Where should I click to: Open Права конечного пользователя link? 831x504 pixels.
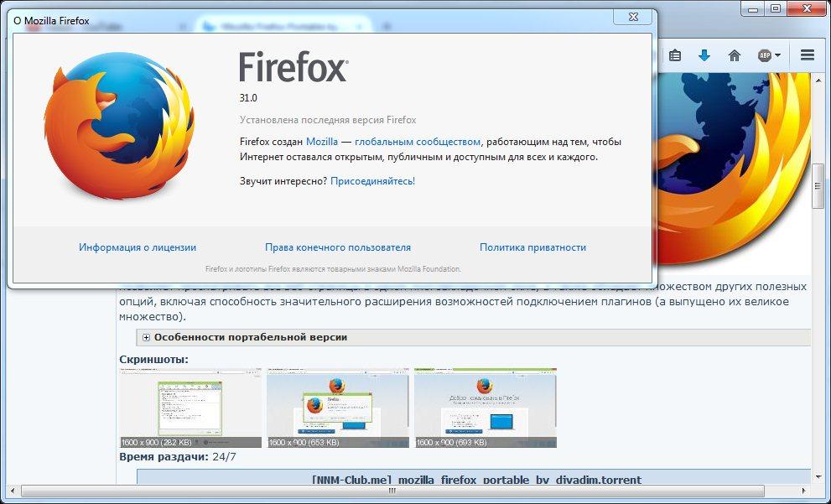pos(338,247)
